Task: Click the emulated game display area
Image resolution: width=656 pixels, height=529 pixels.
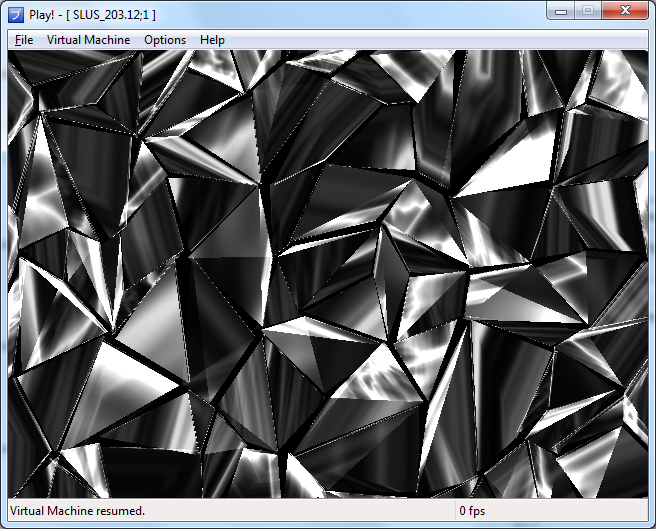Action: click(x=328, y=274)
